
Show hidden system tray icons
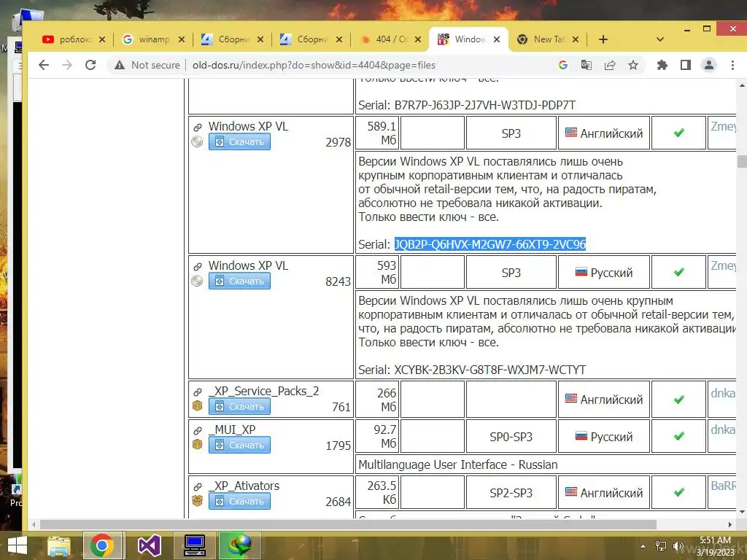pos(643,546)
